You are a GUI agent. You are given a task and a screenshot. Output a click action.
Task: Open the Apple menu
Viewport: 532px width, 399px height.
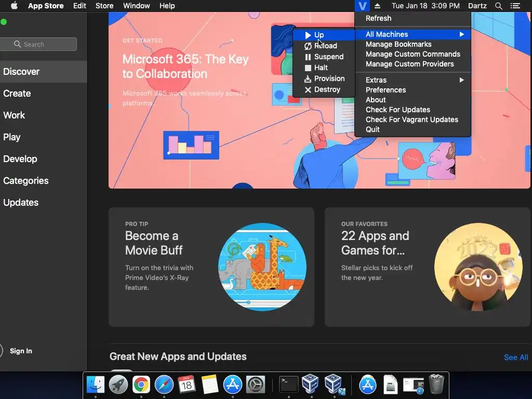tap(14, 6)
